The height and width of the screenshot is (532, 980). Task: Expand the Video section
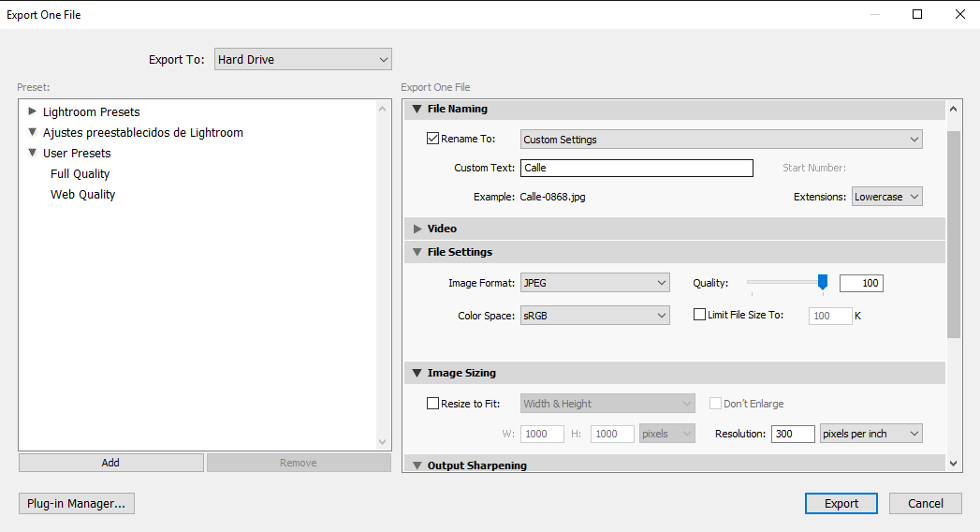coord(417,229)
